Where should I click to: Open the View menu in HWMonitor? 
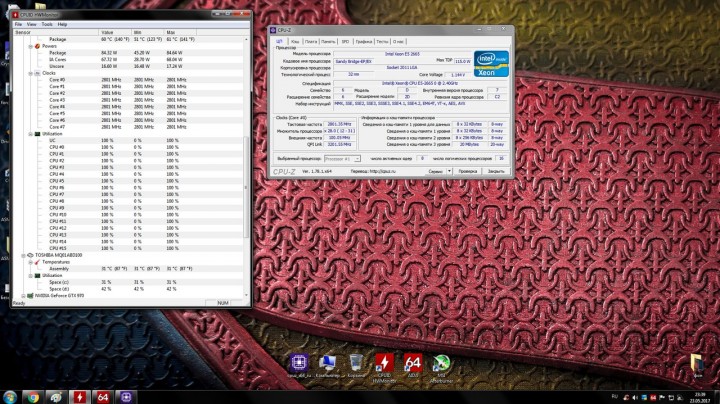[32, 24]
